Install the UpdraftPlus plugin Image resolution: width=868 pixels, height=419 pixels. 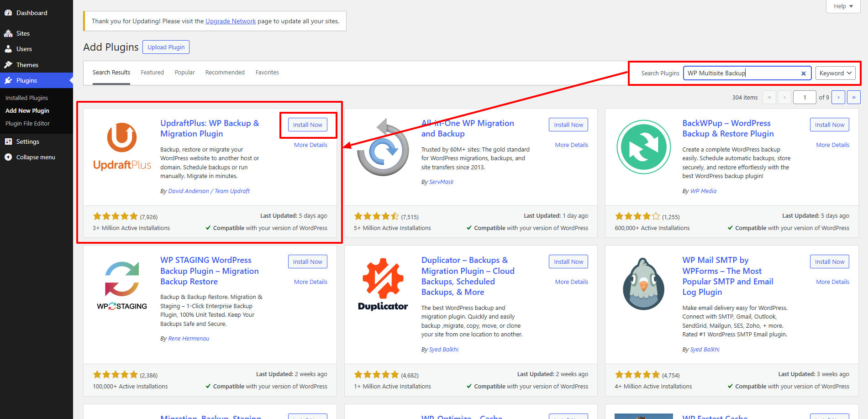point(308,125)
